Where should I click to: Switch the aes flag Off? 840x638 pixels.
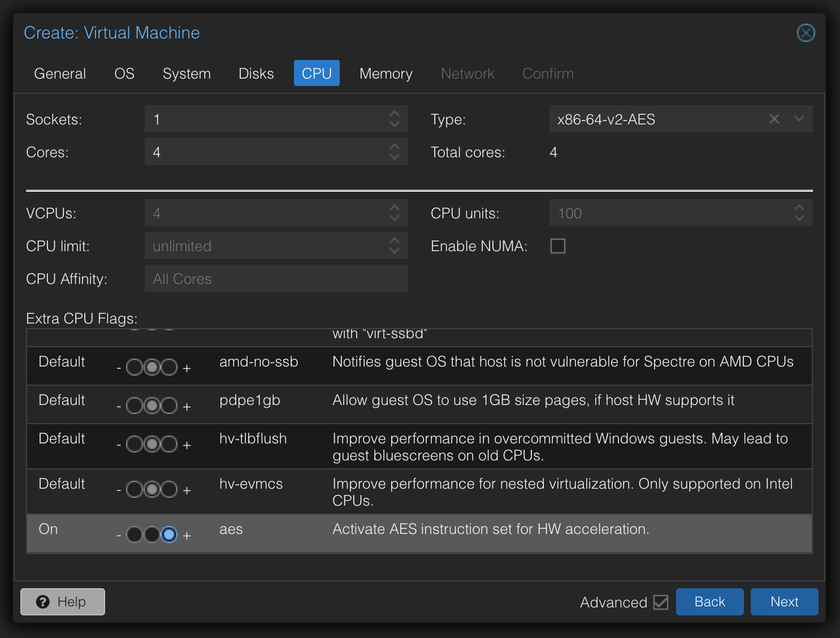tap(135, 534)
